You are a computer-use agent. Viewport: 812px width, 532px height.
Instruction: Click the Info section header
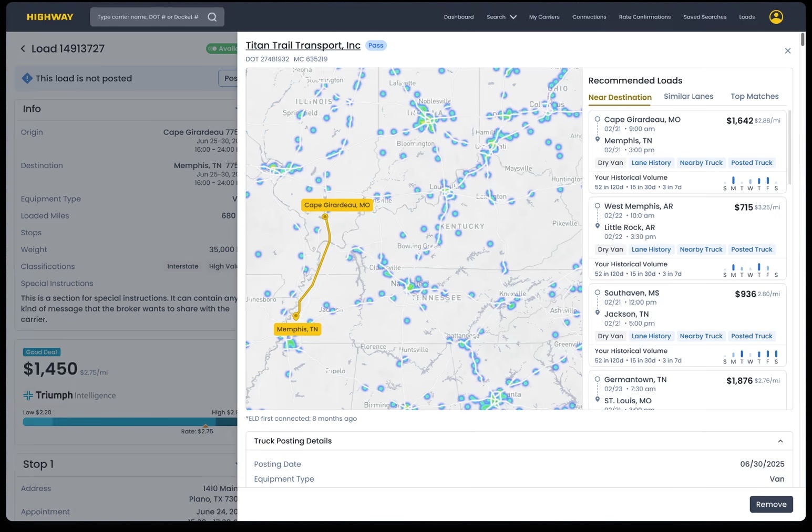[126, 109]
